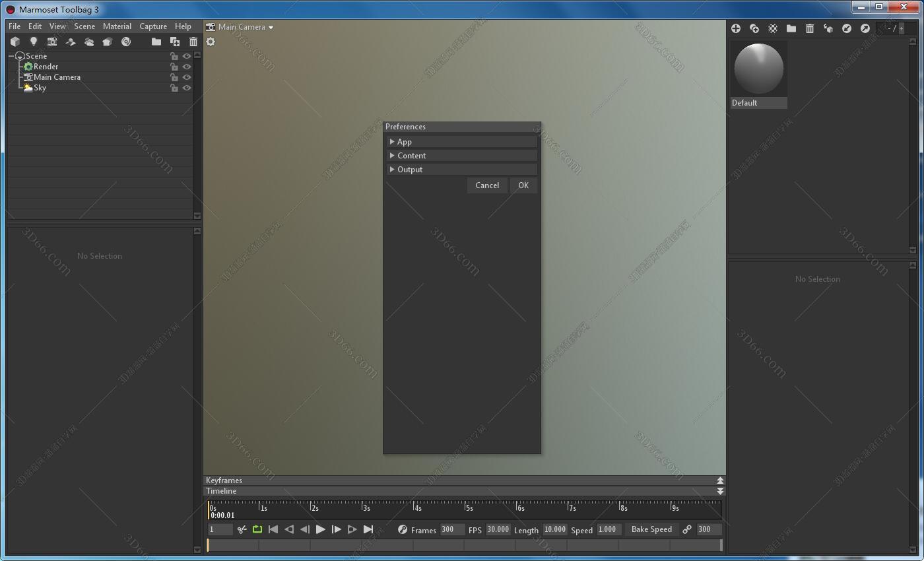Viewport: 924px width, 561px height.
Task: Confirm preferences with the OK button
Action: [x=523, y=185]
